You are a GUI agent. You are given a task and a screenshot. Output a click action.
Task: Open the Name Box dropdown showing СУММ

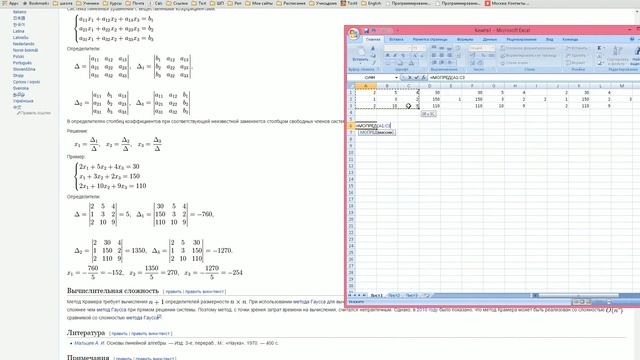coord(396,78)
